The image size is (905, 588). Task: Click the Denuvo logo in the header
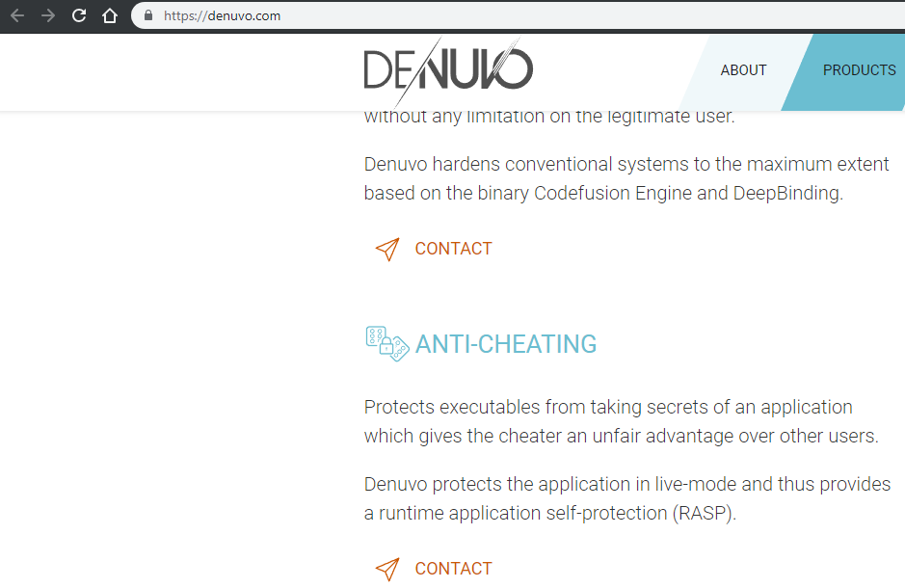(x=448, y=69)
